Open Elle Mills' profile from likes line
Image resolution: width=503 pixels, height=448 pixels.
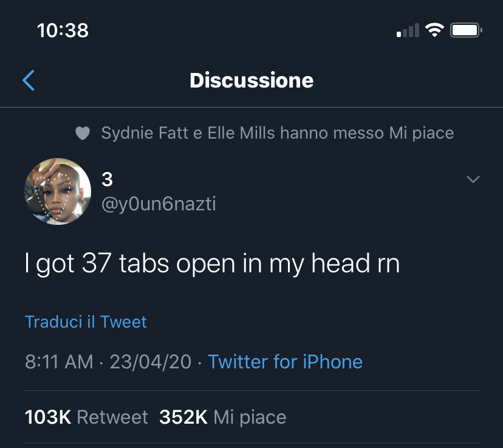pyautogui.click(x=241, y=133)
